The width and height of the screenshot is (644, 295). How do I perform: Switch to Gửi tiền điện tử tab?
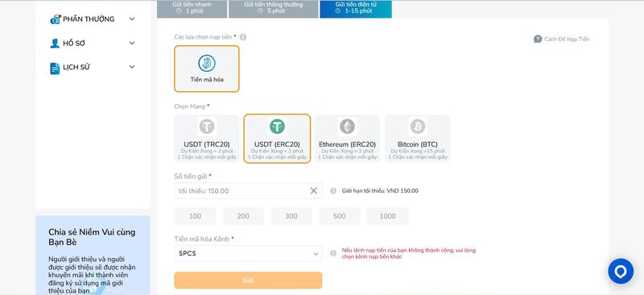click(356, 9)
